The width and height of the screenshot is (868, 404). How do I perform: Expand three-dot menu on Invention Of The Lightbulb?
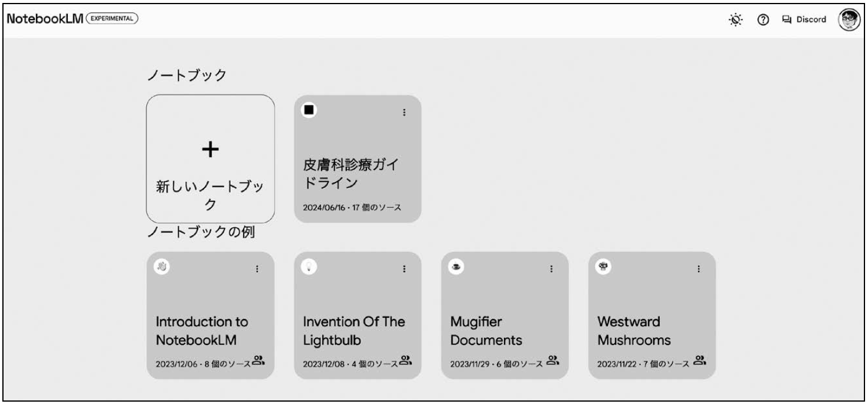(x=404, y=269)
